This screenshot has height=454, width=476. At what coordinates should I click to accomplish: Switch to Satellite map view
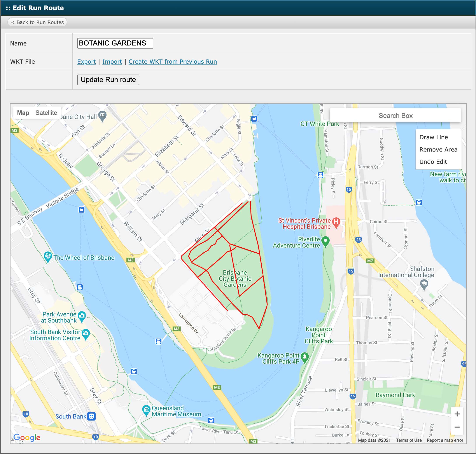tap(46, 113)
